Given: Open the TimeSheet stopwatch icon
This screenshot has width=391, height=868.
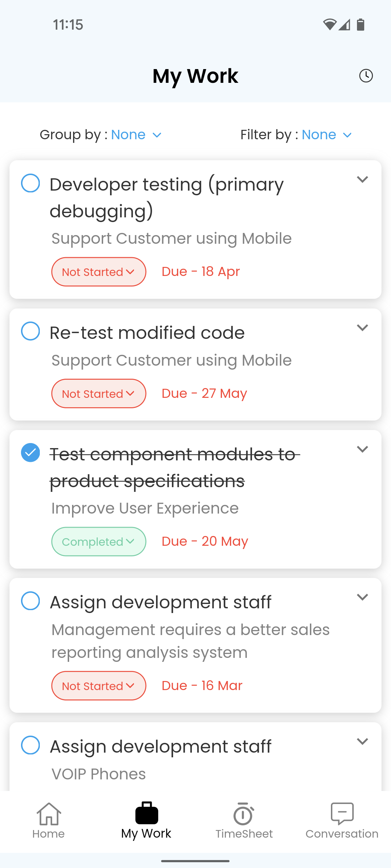Looking at the screenshot, I should [244, 814].
